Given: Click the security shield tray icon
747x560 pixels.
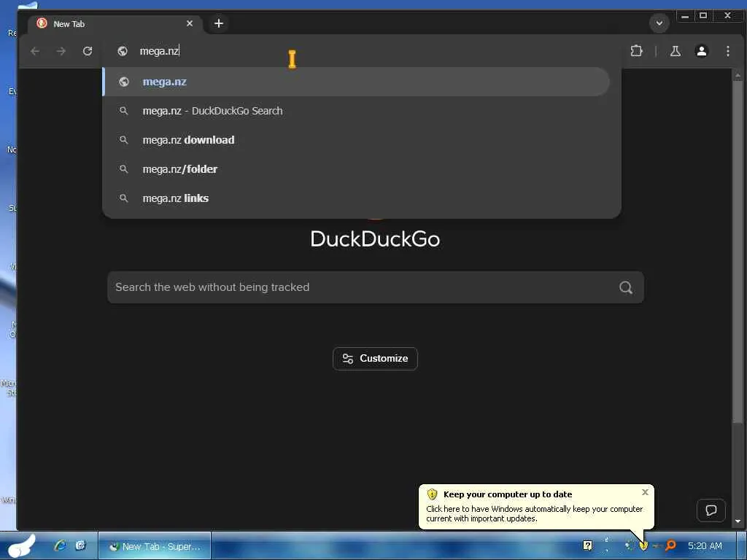Looking at the screenshot, I should [643, 545].
